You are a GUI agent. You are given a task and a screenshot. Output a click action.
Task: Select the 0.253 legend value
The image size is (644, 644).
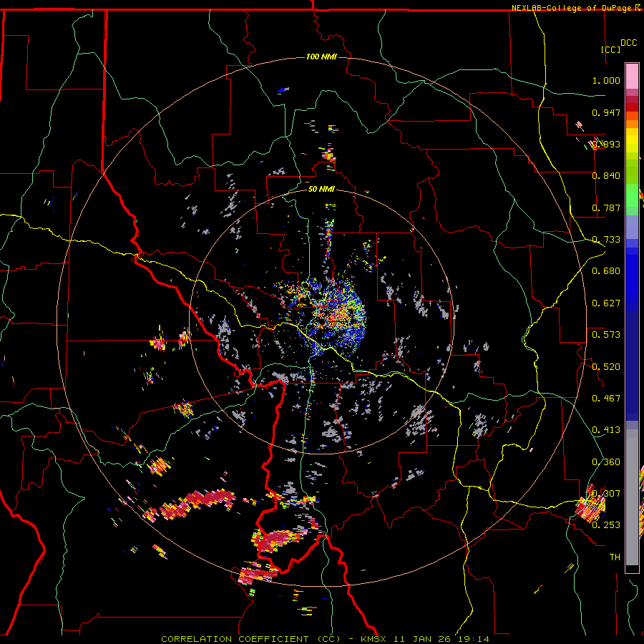coord(606,525)
